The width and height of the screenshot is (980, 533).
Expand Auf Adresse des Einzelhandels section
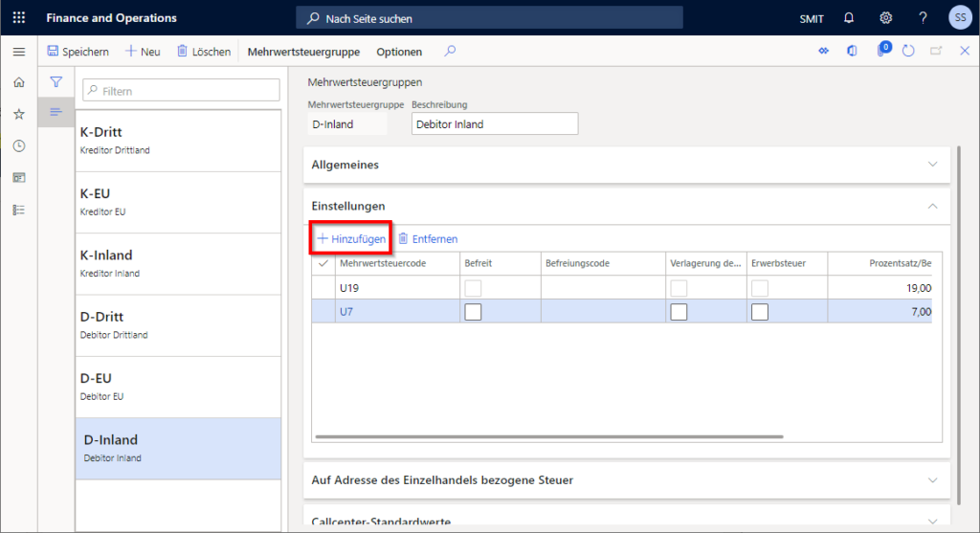627,480
